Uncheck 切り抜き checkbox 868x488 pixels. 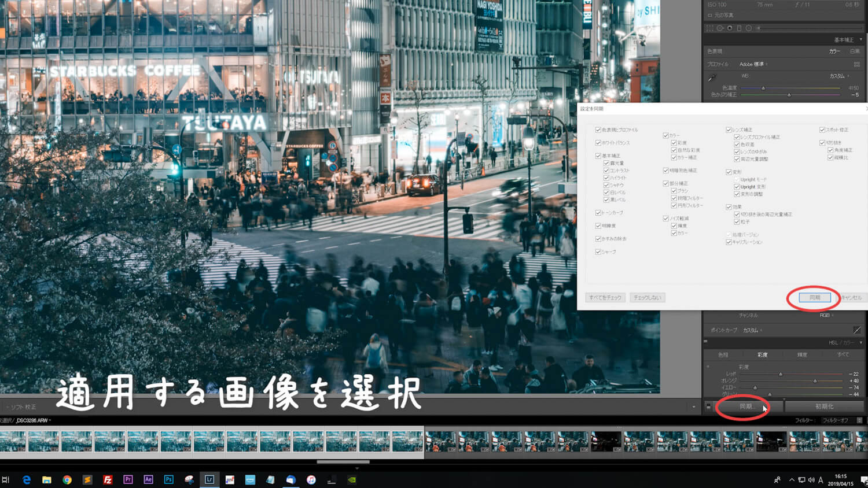point(822,143)
